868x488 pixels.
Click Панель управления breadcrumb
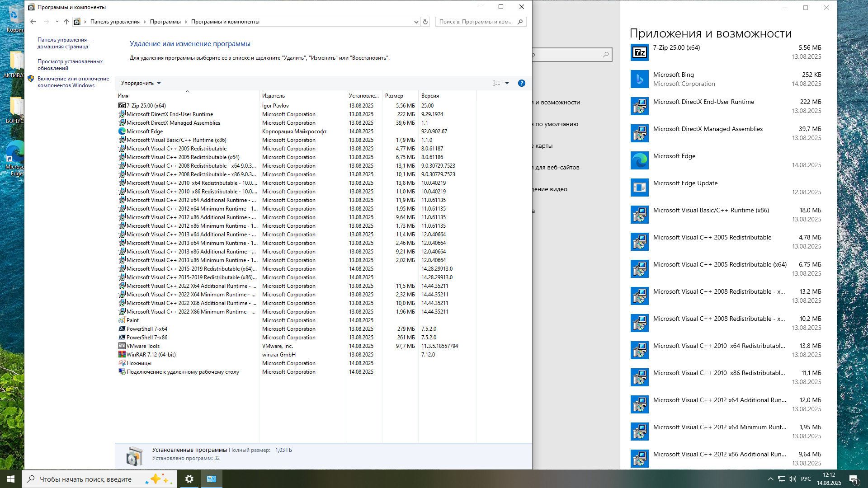coord(115,22)
